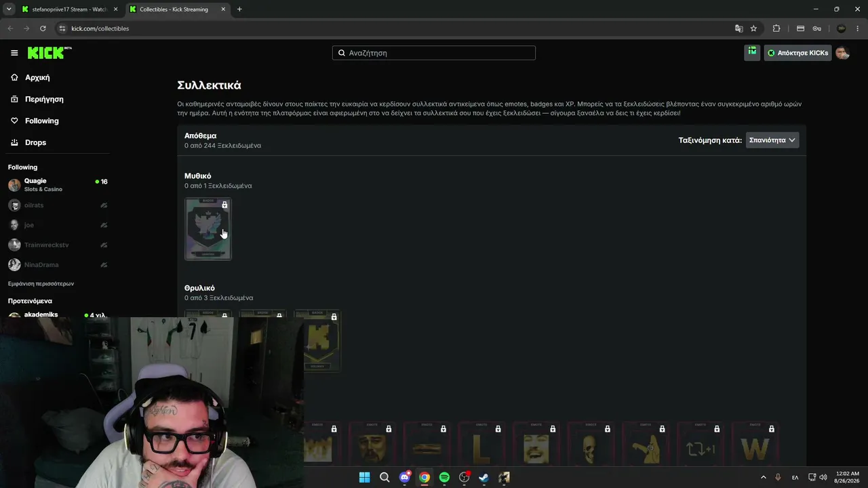Viewport: 868px width, 488px height.
Task: Open the joe channel
Action: [57, 225]
